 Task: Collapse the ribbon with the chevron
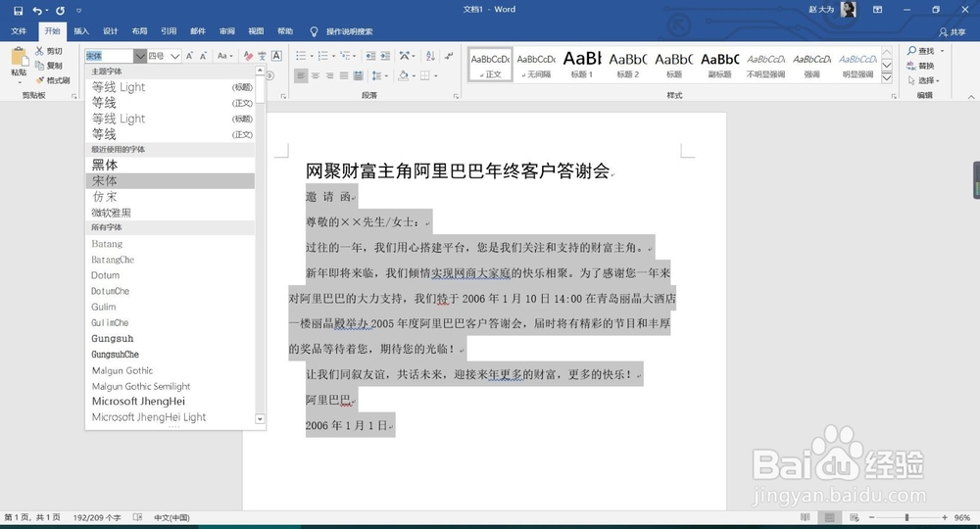970,96
